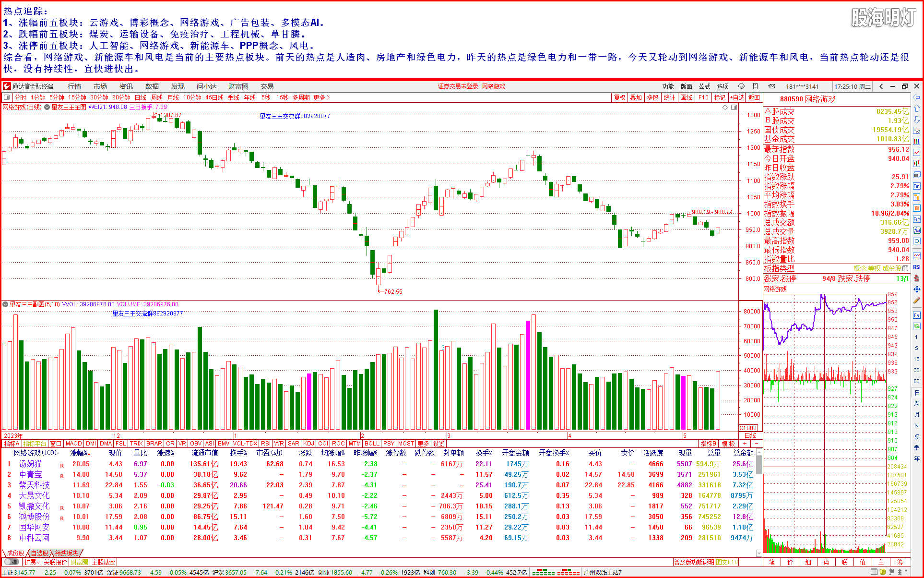Click the tree structure sidebar icon
The height and width of the screenshot is (578, 924).
(916, 197)
